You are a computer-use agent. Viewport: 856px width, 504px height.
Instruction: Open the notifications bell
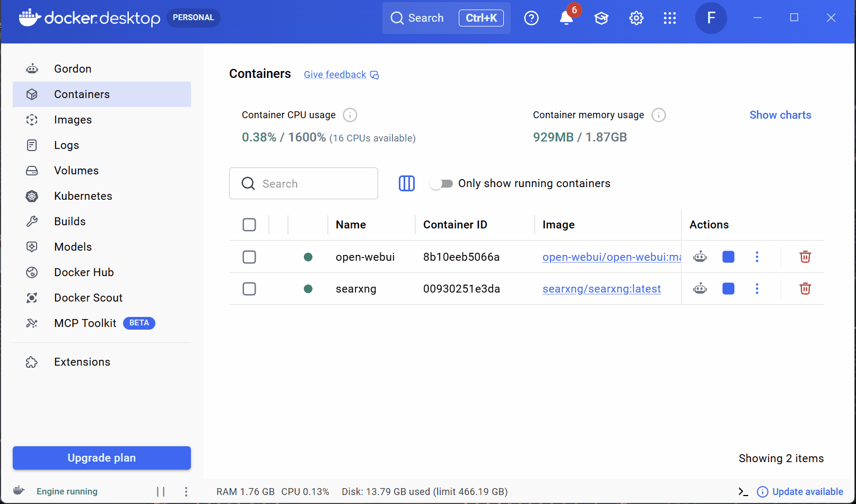coord(566,18)
